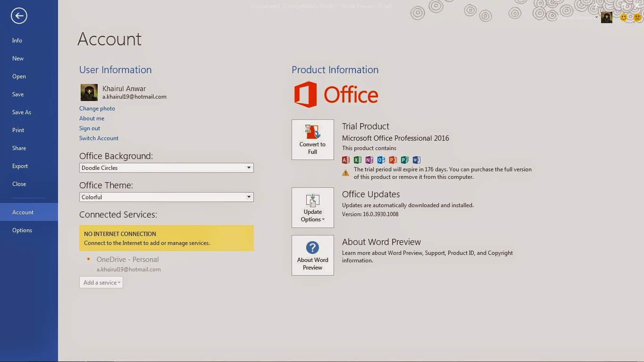
Task: Click the trial expiry warning triangle icon
Action: click(346, 173)
